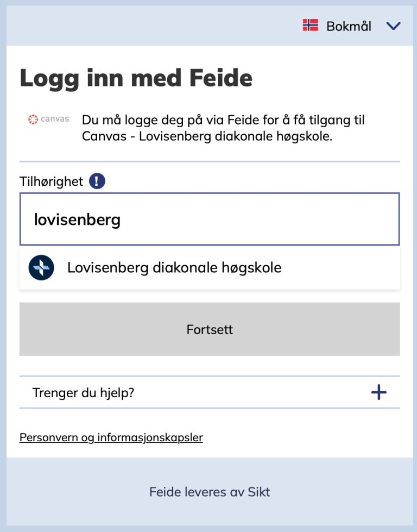Click the circular information badge near Tilhørighet
The height and width of the screenshot is (532, 417).
[96, 180]
